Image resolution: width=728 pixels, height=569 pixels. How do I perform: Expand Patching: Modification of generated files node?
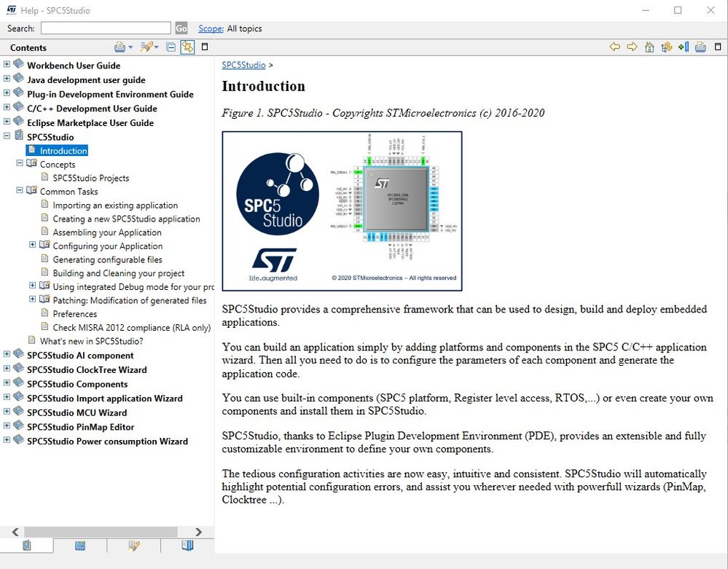click(x=33, y=299)
